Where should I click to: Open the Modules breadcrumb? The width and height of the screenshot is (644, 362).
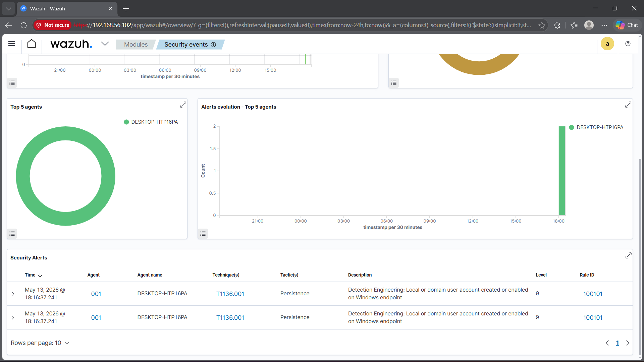[136, 45]
